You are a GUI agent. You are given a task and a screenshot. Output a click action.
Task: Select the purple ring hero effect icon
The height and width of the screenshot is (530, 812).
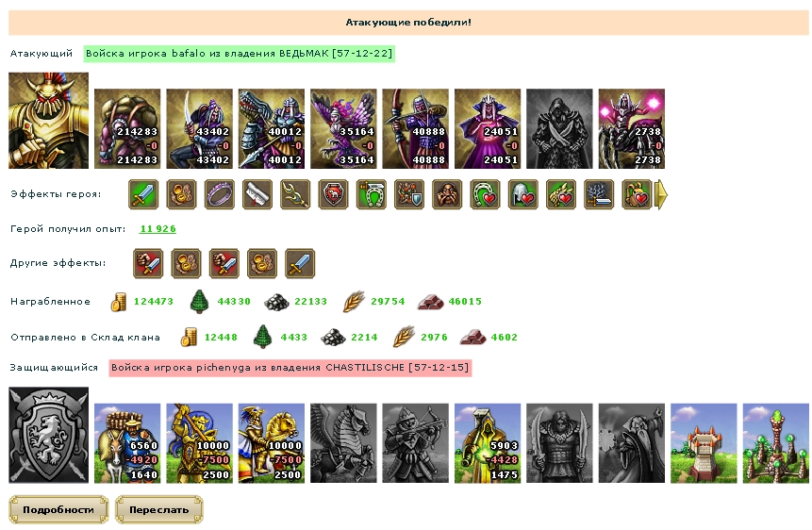tap(219, 194)
